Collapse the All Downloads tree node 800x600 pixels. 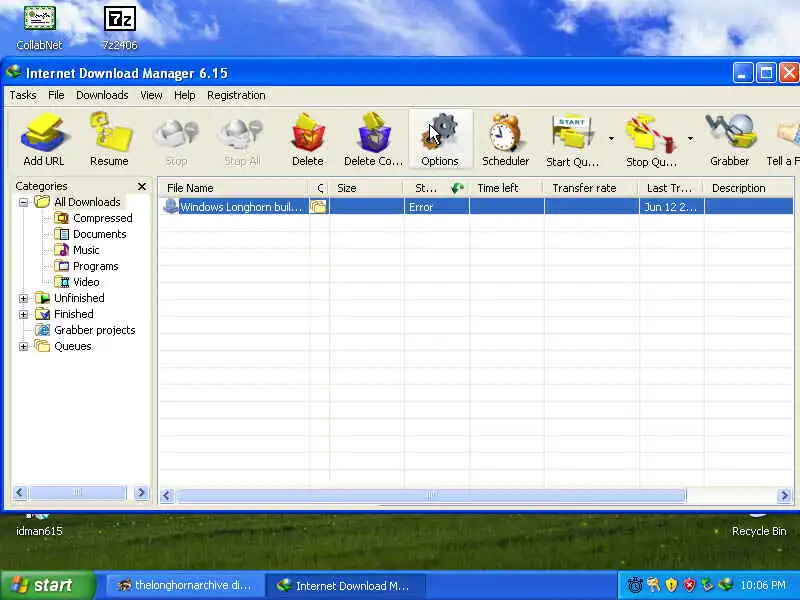click(x=23, y=202)
